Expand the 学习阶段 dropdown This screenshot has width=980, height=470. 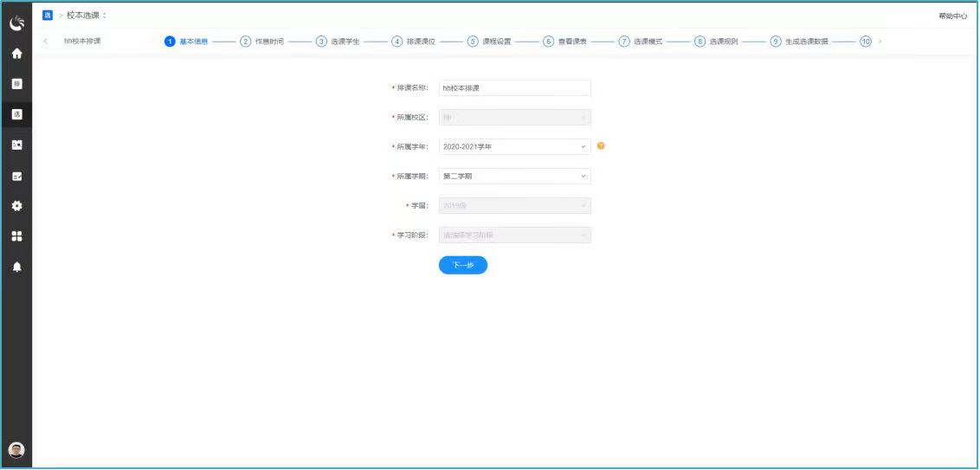(x=514, y=235)
